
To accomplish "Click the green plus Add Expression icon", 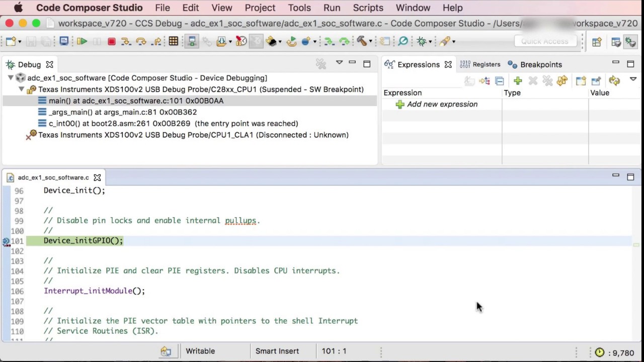I will point(518,80).
